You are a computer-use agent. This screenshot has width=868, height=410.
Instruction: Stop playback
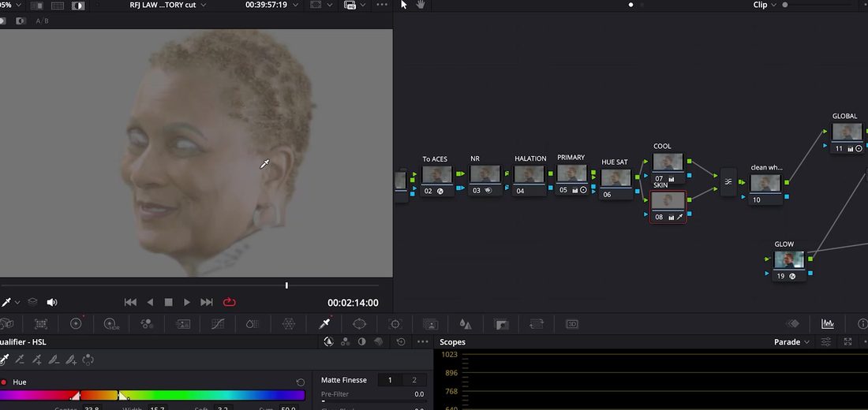[x=168, y=302]
